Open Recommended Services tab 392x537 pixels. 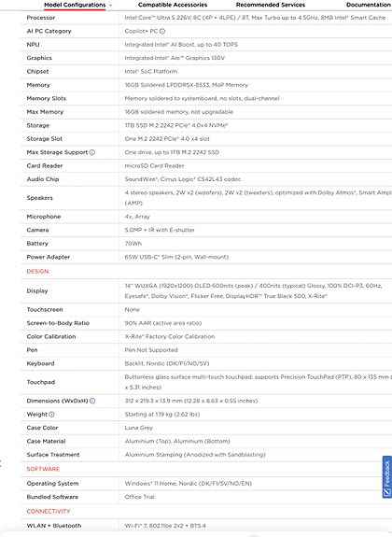[271, 5]
